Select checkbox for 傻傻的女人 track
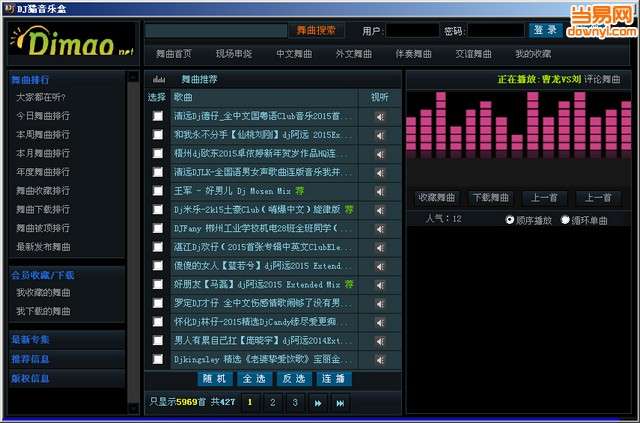 (158, 265)
